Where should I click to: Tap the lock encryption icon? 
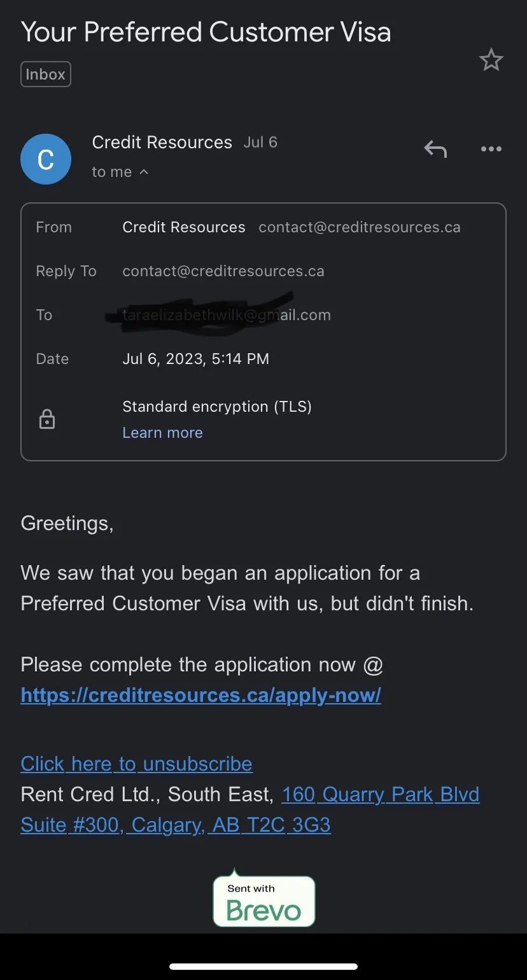(x=47, y=419)
